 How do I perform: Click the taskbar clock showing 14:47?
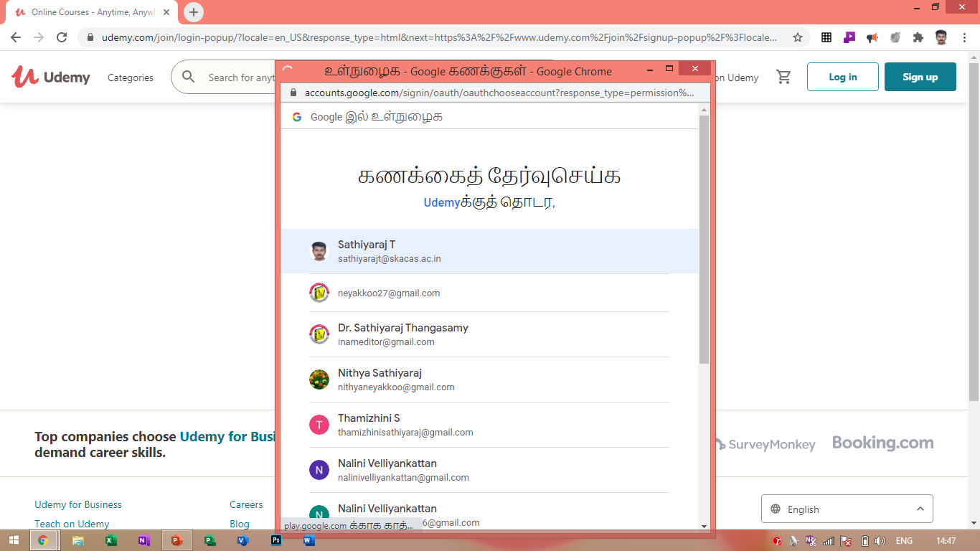click(x=946, y=541)
